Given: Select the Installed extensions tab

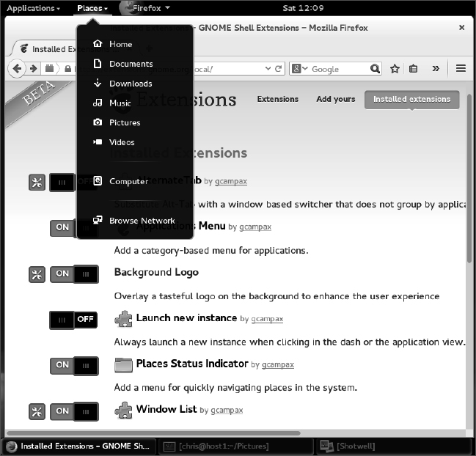Looking at the screenshot, I should click(x=411, y=100).
